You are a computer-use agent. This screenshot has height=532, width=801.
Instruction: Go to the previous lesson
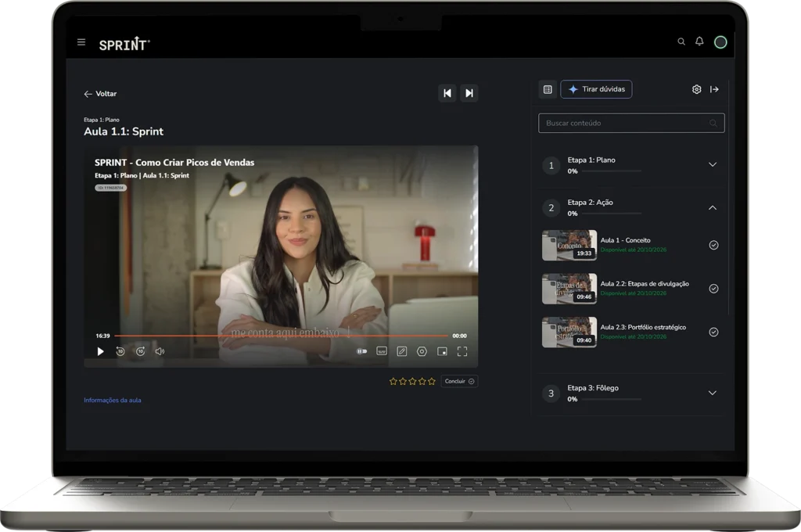[447, 93]
